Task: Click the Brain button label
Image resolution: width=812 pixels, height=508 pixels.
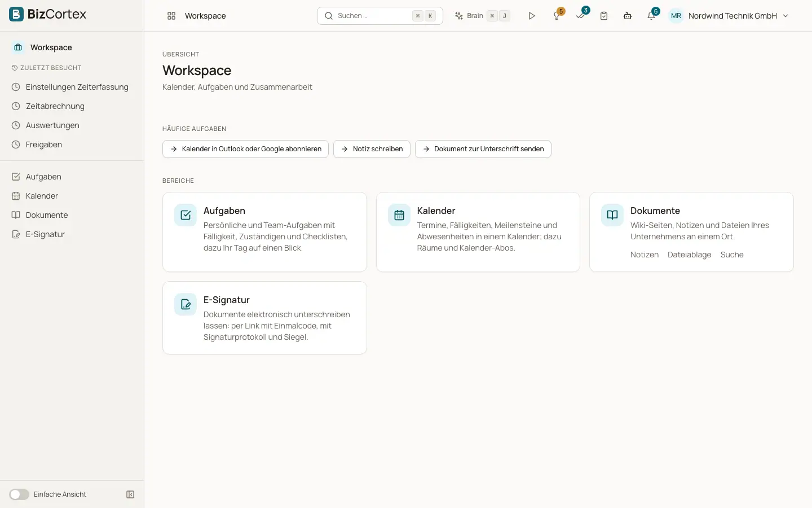Action: (475, 16)
